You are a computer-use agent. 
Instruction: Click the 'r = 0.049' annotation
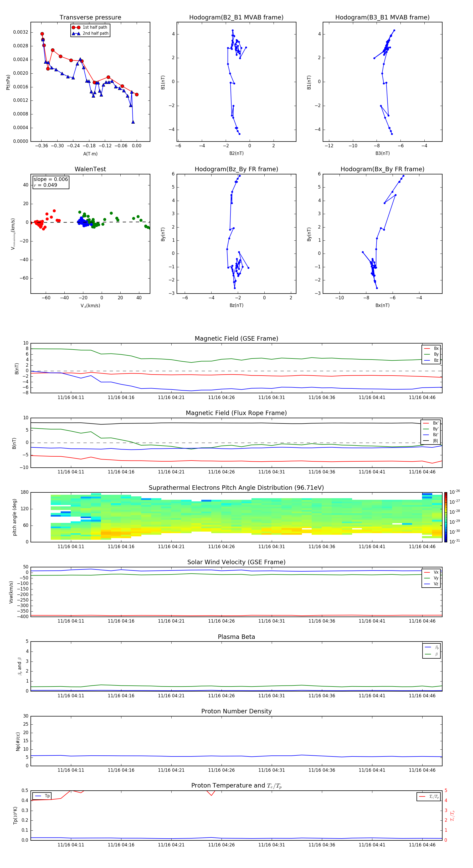45,185
